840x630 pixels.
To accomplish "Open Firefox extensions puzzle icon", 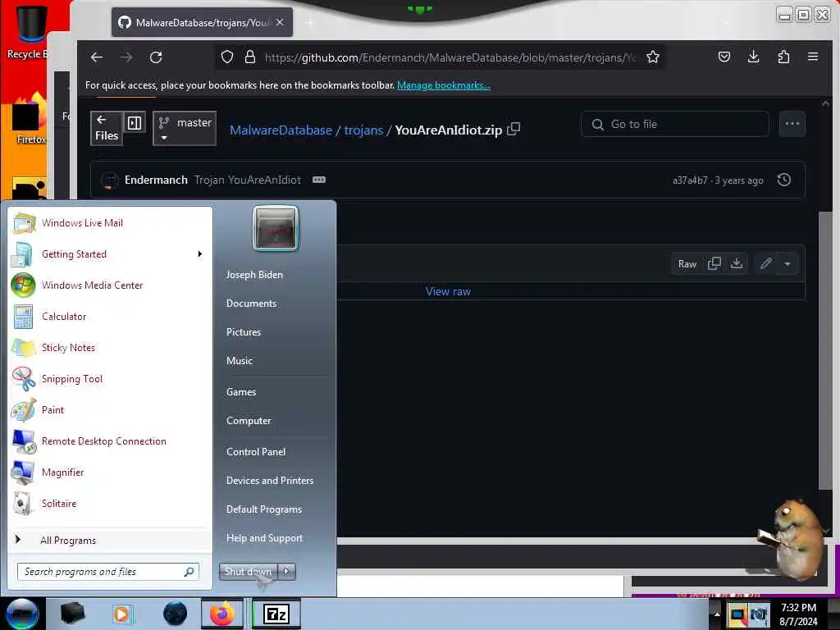I will click(x=783, y=57).
